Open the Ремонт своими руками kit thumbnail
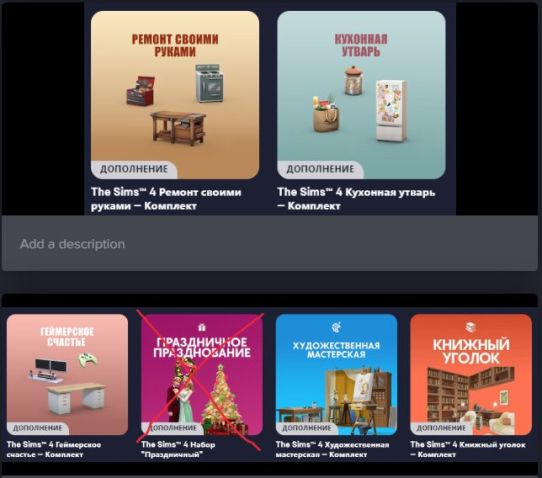 coord(175,95)
